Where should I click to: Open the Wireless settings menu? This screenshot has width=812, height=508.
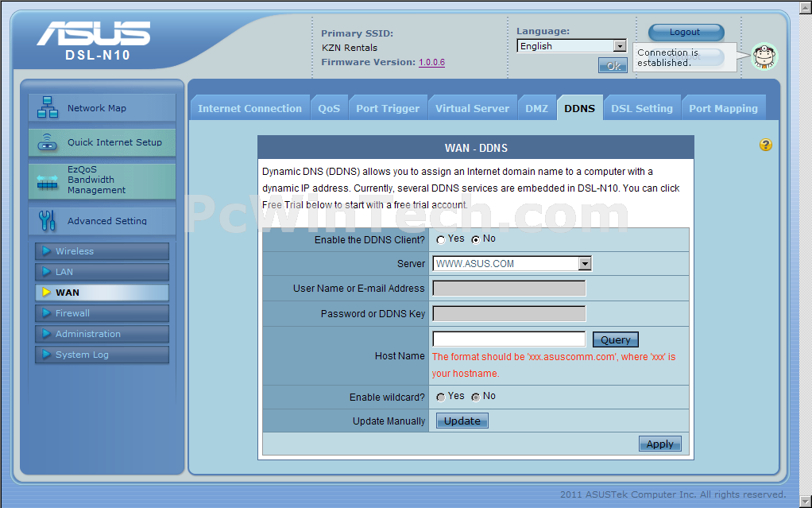(102, 251)
